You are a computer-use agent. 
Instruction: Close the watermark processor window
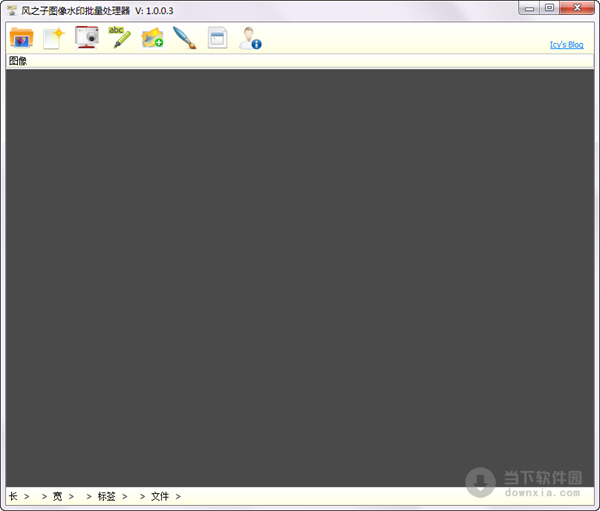click(x=577, y=8)
